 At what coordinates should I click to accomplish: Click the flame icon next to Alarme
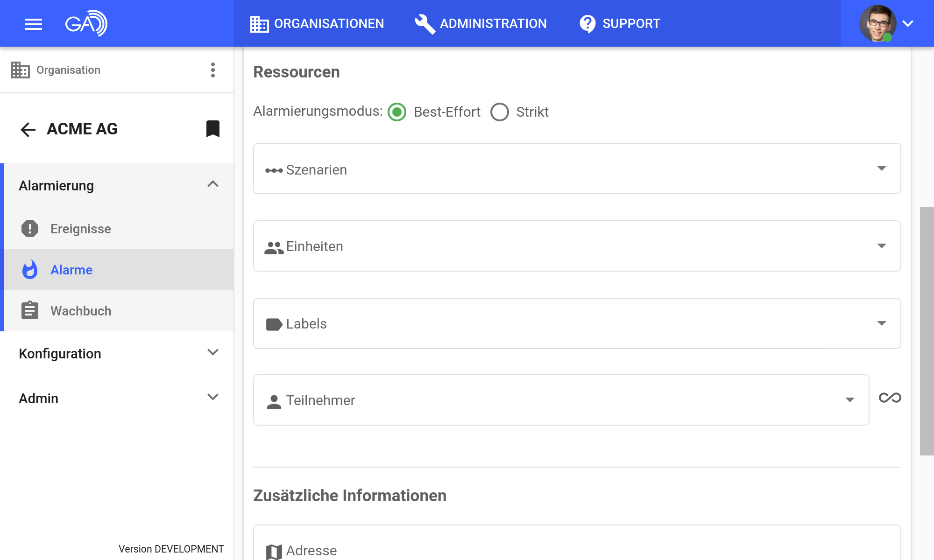point(30,270)
